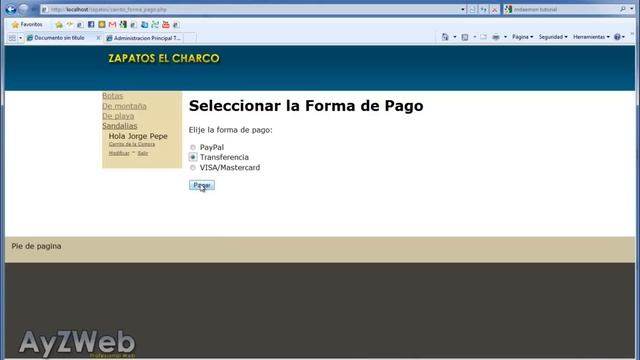Click the Home page toolbar icon
The width and height of the screenshot is (640, 360).
445,37
